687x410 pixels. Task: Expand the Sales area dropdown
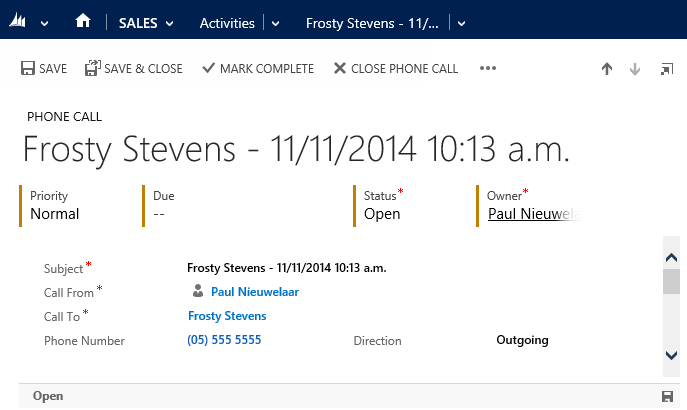point(169,23)
